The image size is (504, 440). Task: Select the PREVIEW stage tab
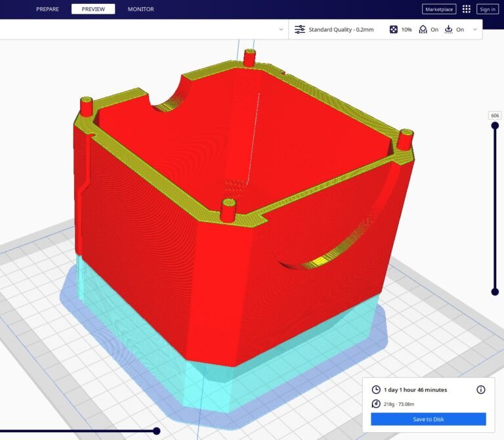(x=93, y=9)
